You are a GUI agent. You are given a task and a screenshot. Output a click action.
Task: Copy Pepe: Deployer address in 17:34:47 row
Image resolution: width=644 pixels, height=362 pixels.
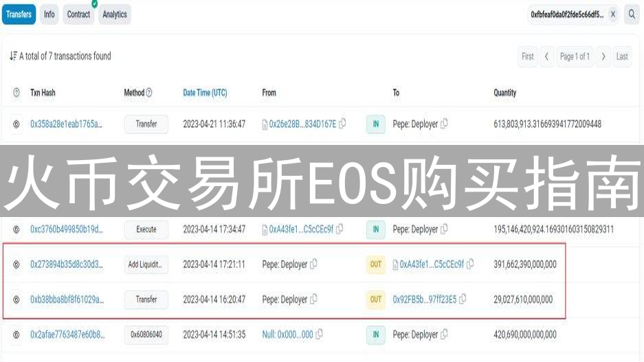tap(444, 229)
